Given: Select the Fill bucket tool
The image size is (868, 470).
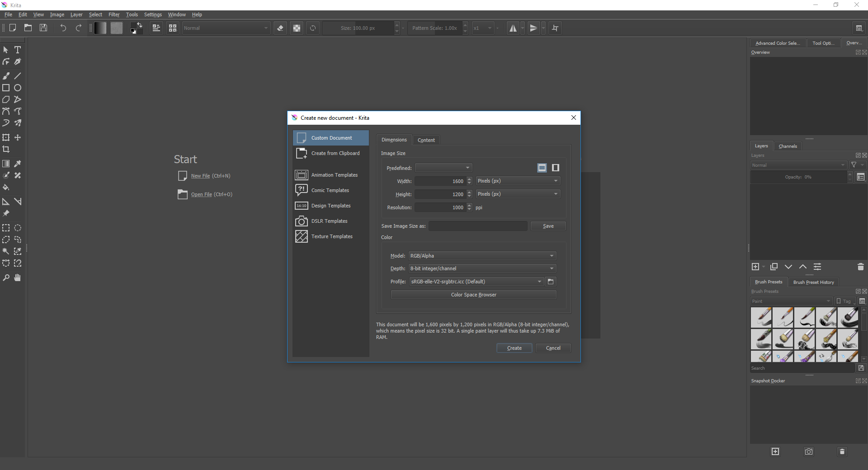Looking at the screenshot, I should pyautogui.click(x=6, y=187).
